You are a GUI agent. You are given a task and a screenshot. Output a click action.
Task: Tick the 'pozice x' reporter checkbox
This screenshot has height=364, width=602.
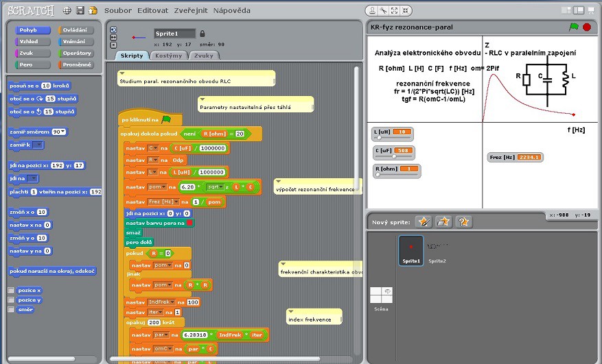(11, 290)
